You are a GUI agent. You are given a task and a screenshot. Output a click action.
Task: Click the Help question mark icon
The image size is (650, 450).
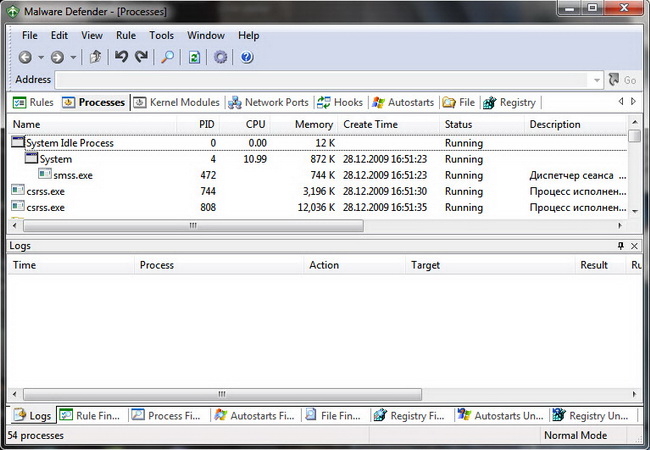tap(246, 58)
